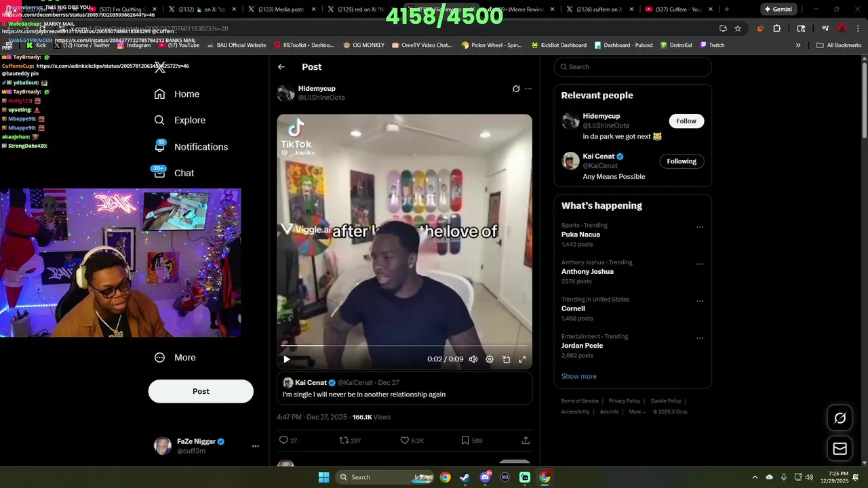Enter fullscreen on the video
This screenshot has height=488, width=868.
[x=522, y=359]
